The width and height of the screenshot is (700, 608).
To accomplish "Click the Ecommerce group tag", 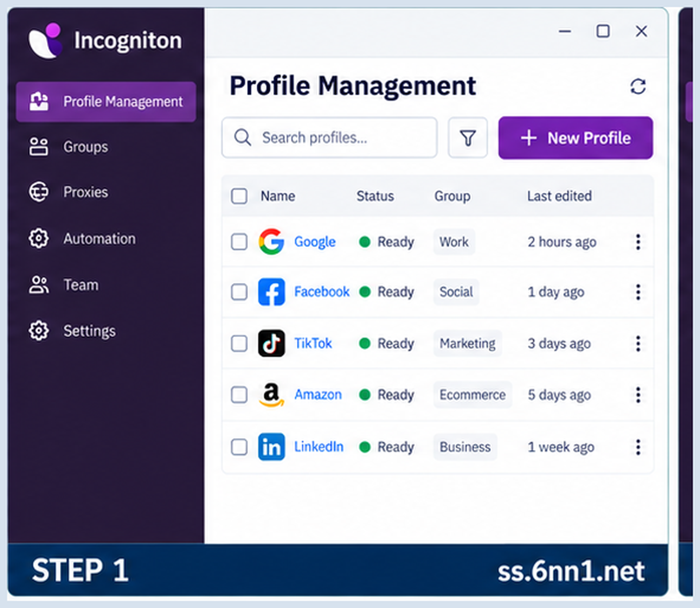I will 472,395.
